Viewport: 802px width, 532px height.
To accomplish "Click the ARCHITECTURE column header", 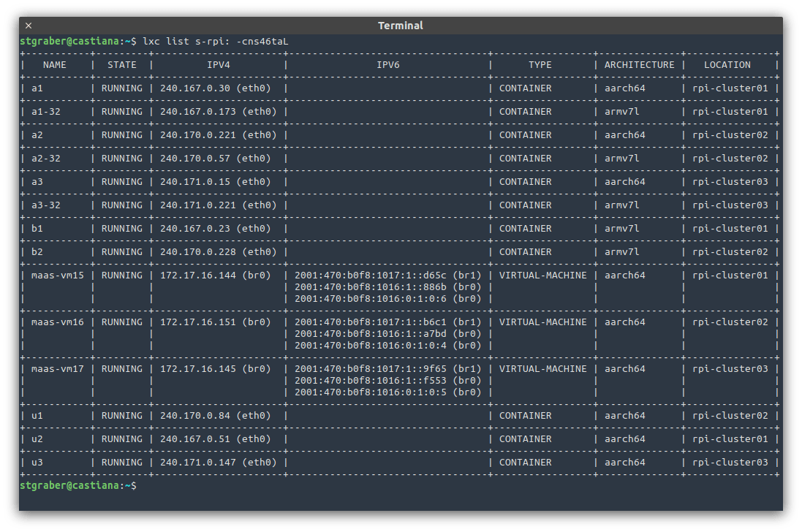I will 640,65.
